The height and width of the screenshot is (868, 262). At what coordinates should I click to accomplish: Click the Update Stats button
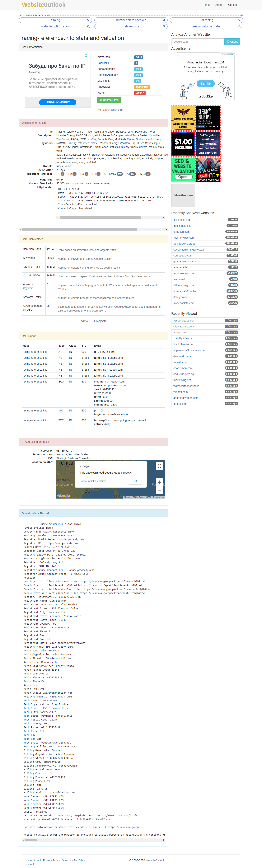coord(109,100)
